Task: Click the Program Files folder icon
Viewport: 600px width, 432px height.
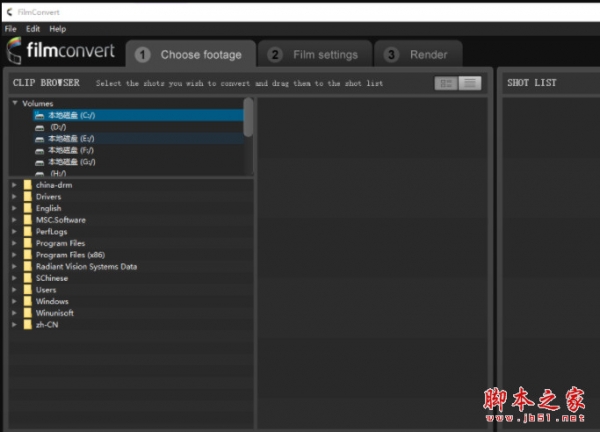Action: pos(28,243)
